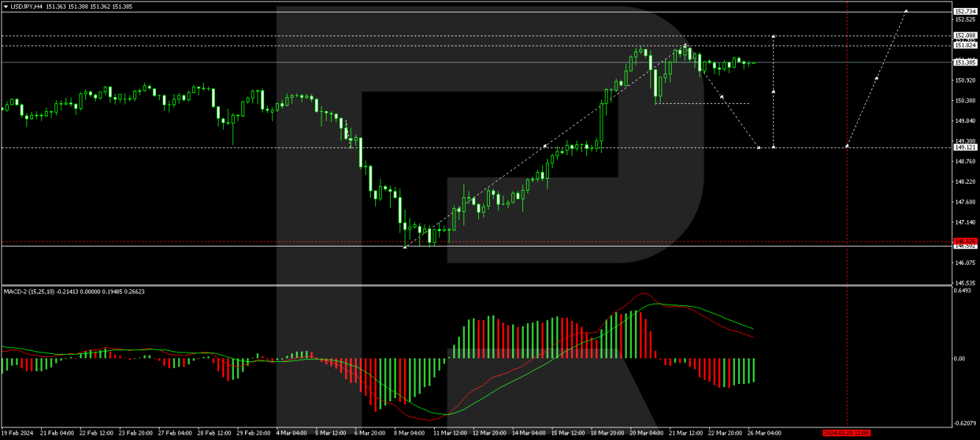The width and height of the screenshot is (980, 440).
Task: Click the current price 151.385 label
Action: coord(965,63)
